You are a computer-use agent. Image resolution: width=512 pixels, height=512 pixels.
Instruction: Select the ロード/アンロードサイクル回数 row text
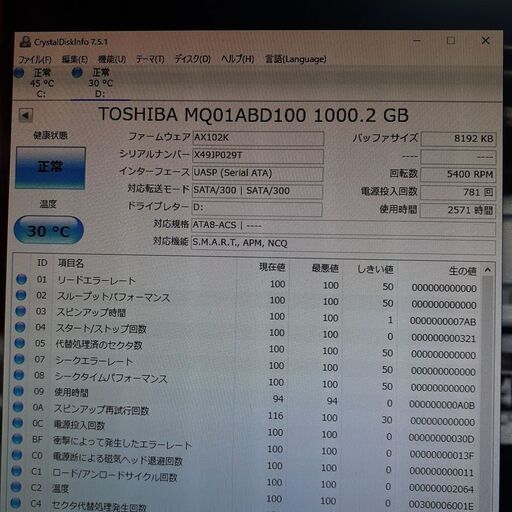click(115, 474)
